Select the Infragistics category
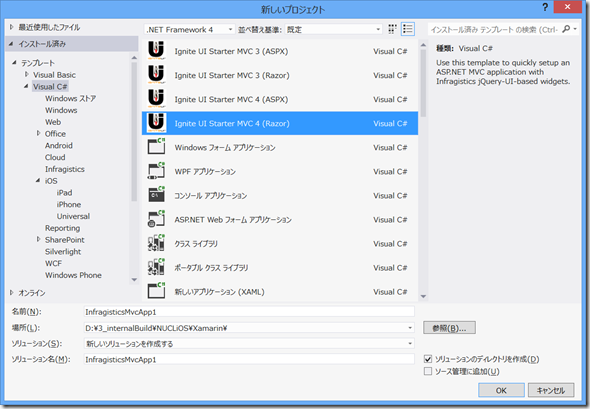 click(65, 169)
